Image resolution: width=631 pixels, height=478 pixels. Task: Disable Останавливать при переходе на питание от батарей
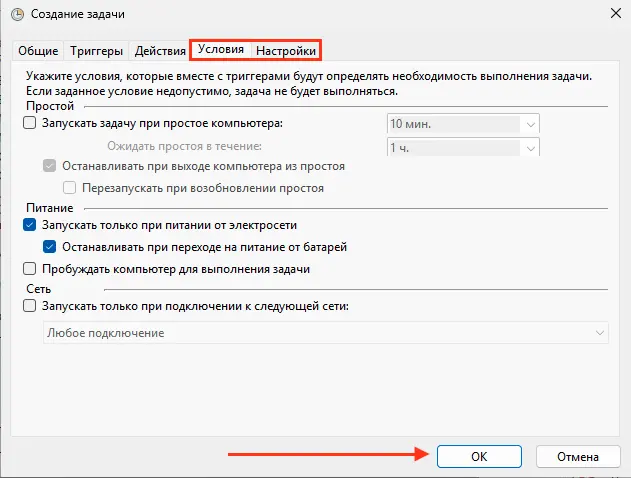50,247
